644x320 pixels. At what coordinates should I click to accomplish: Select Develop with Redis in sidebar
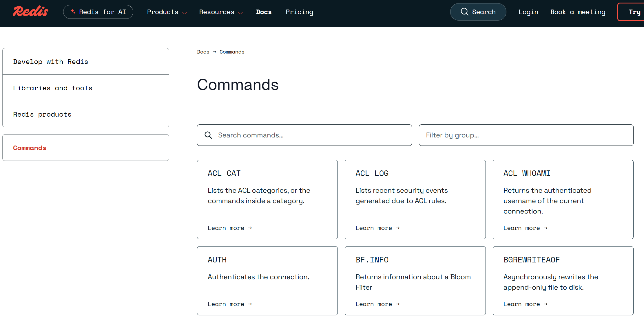(50, 62)
